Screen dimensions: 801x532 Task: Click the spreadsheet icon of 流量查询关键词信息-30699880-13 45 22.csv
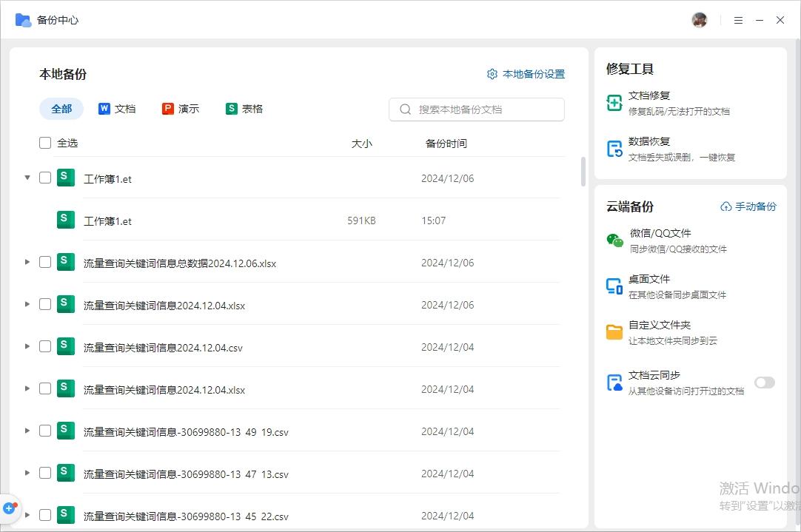point(65,515)
